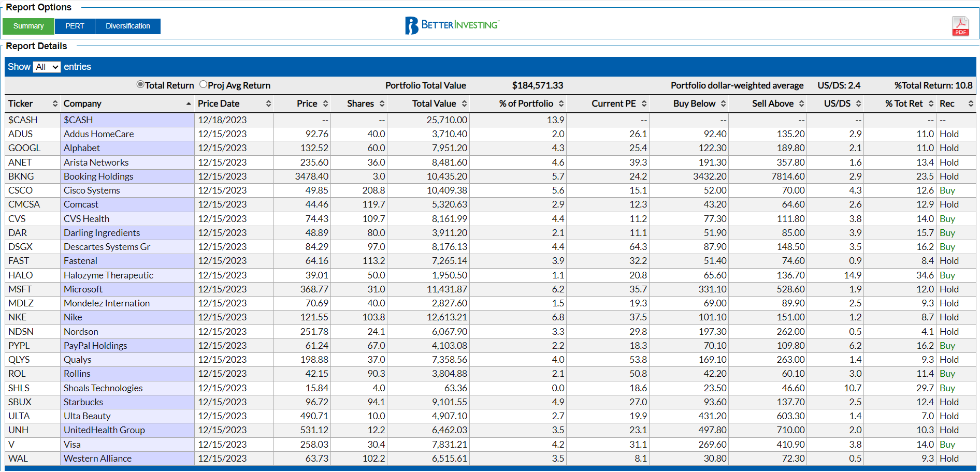Open the CVS Health company link
This screenshot has width=980, height=472.
pyautogui.click(x=87, y=219)
